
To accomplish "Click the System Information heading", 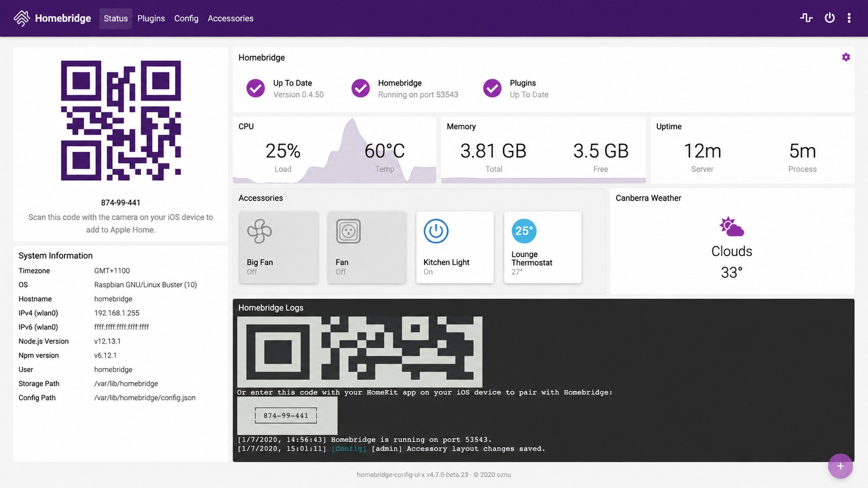I will pyautogui.click(x=56, y=256).
